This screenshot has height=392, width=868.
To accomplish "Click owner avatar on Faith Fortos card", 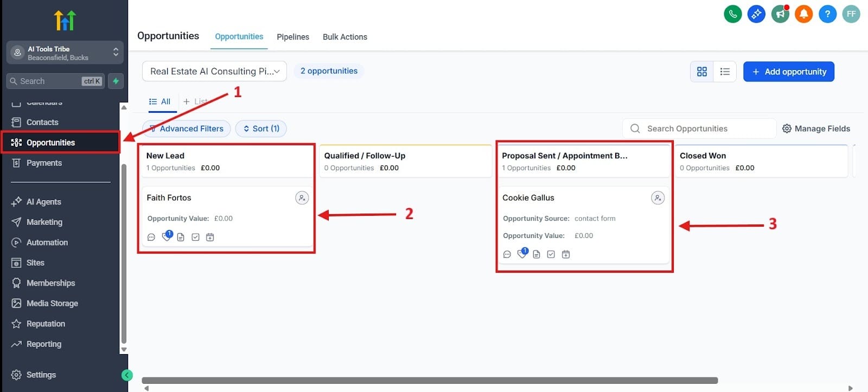I will point(302,198).
